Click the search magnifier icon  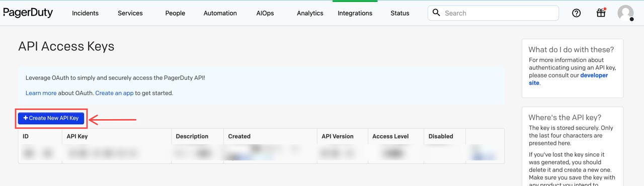click(436, 13)
